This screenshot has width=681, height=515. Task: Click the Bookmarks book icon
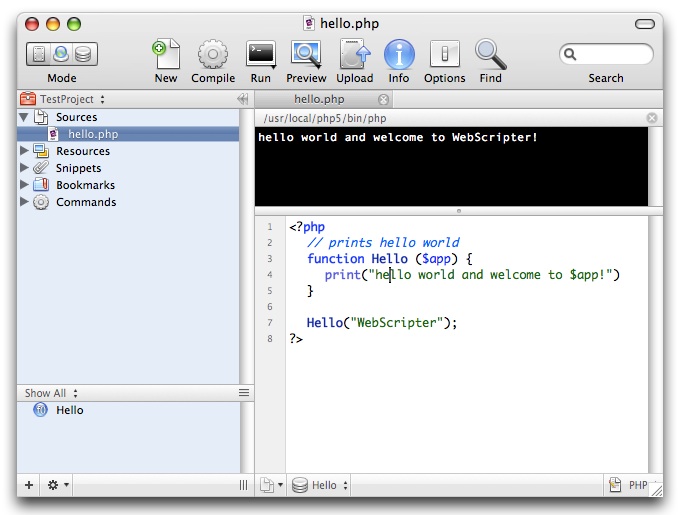point(41,185)
